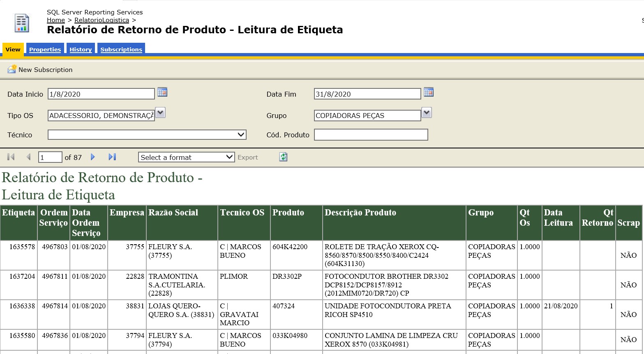Open the Data Inicio calendar picker
Screen dimensions: 644x354
coord(162,92)
